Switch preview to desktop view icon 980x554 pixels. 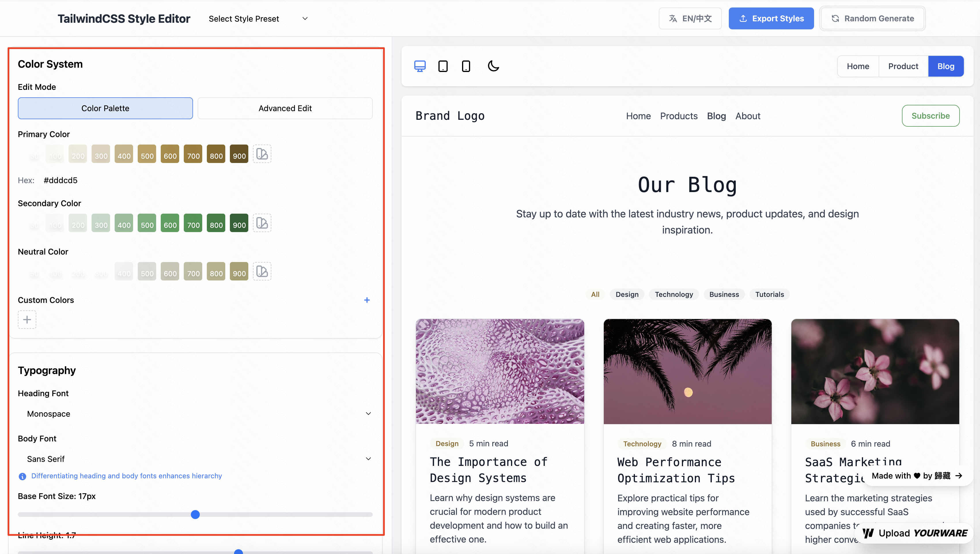point(420,66)
